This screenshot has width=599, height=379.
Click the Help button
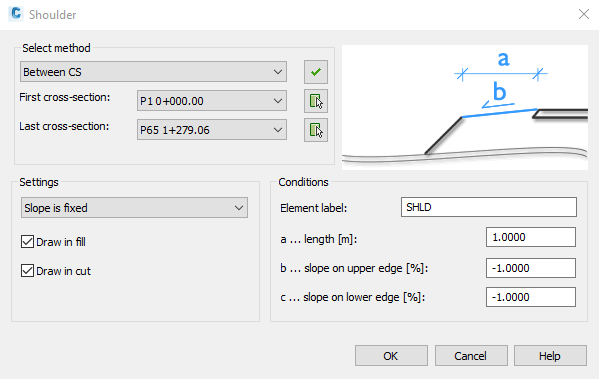coord(550,356)
